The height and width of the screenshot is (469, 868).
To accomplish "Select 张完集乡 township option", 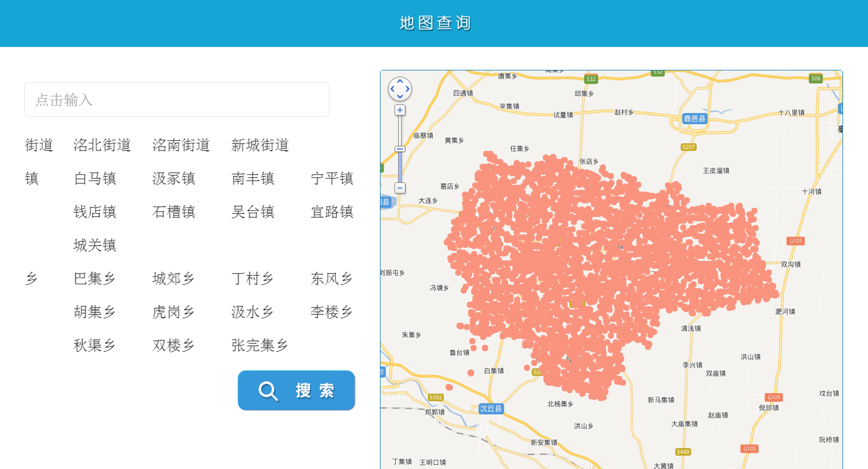I will tap(260, 346).
